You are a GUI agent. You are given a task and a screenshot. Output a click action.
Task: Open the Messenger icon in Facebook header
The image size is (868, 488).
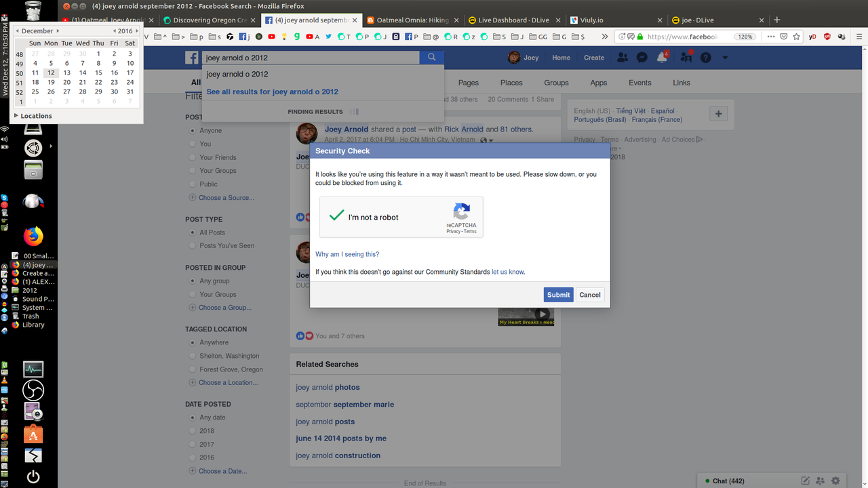pyautogui.click(x=642, y=58)
